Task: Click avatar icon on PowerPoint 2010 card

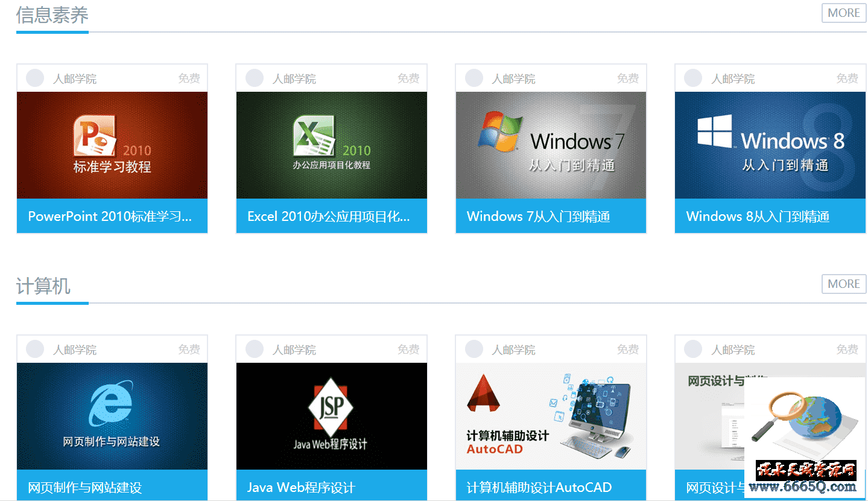Action: [x=35, y=78]
